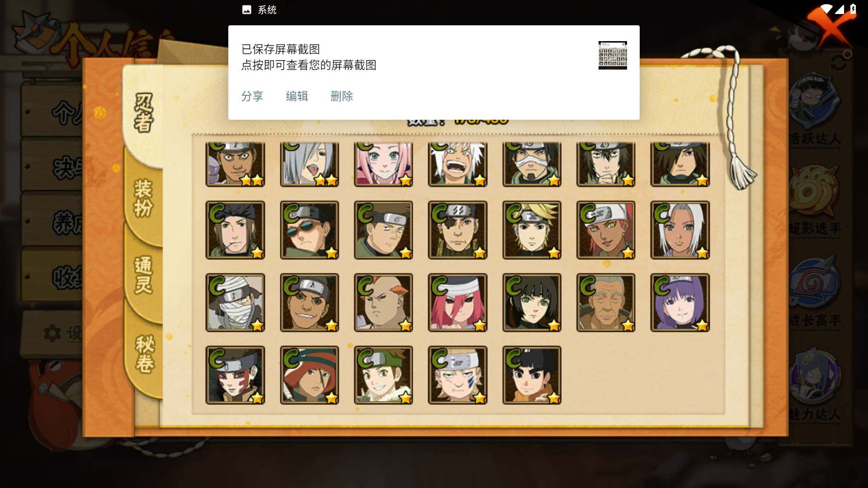The height and width of the screenshot is (488, 868).
Task: Tap 分享 in the screenshot notification
Action: 252,96
